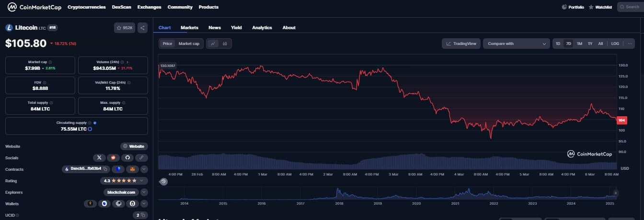This screenshot has height=220, width=644.
Task: Open the Analytics tab
Action: point(262,28)
